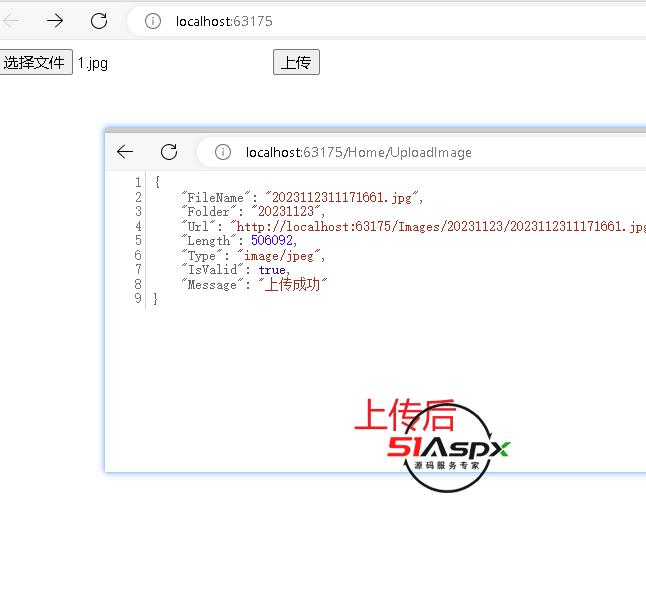Open site info icon in UploadImage window
The width and height of the screenshot is (646, 595).
point(223,152)
